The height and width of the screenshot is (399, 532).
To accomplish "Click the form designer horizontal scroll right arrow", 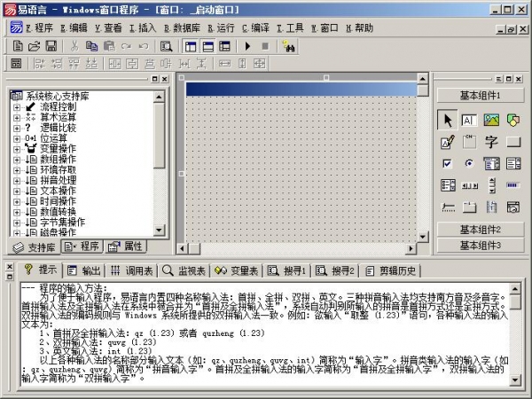I will point(411,248).
